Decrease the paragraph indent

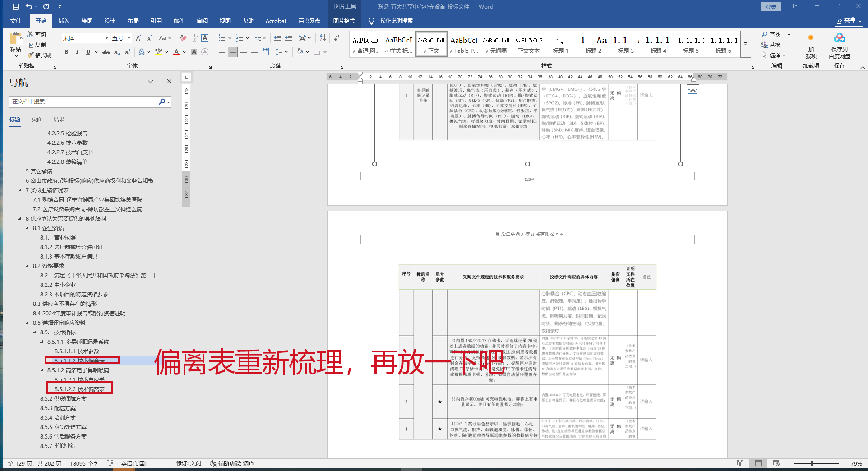click(x=277, y=38)
